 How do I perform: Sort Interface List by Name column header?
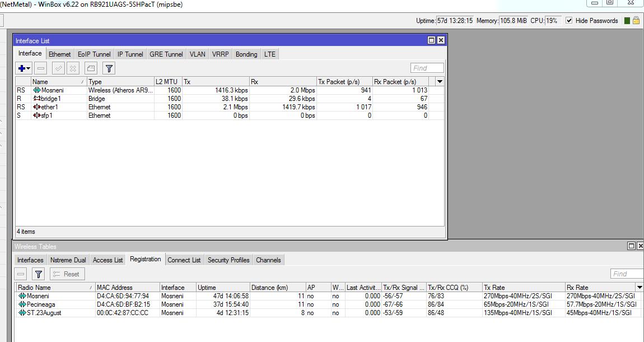click(x=59, y=81)
